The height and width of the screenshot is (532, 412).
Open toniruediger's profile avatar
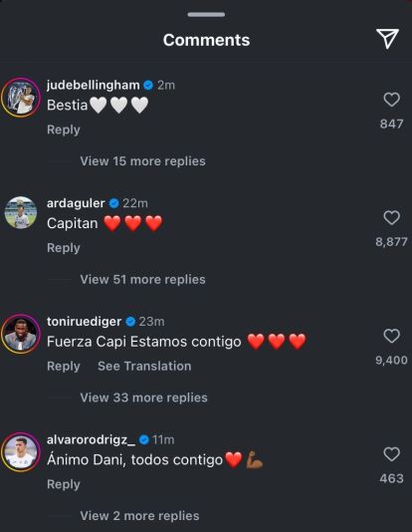pos(21,334)
